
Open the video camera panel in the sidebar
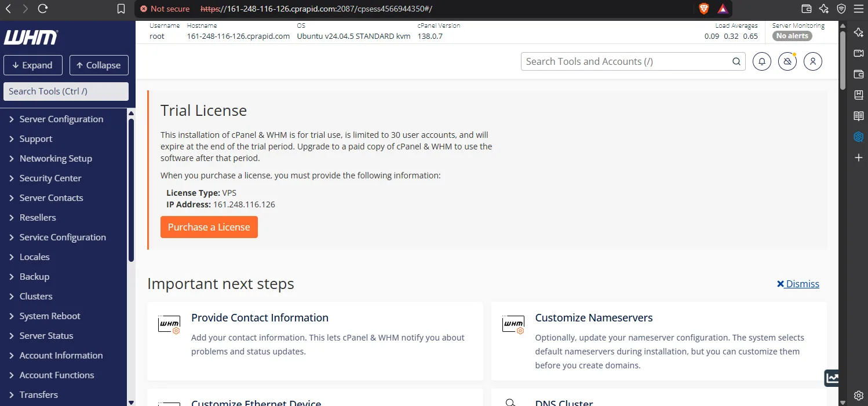(859, 53)
